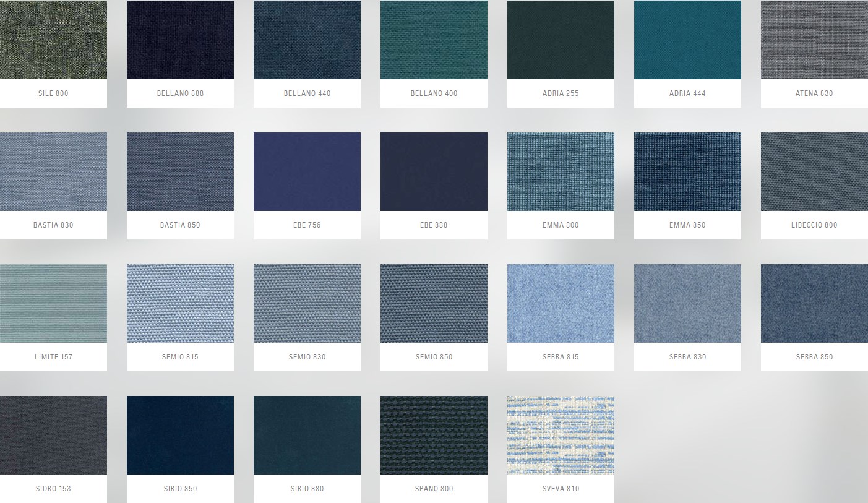868x503 pixels.
Task: Click the LIMITE 157 label
Action: tap(53, 357)
